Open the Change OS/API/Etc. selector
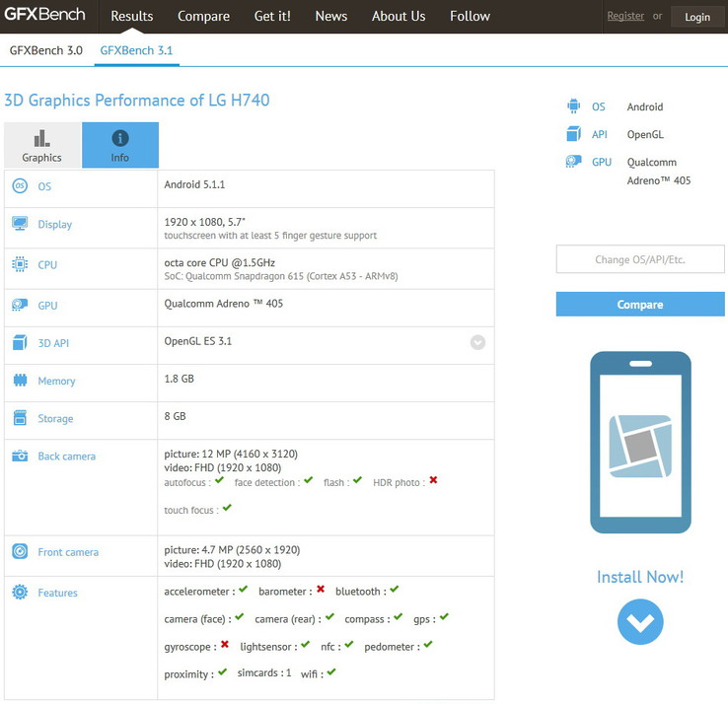 point(640,259)
